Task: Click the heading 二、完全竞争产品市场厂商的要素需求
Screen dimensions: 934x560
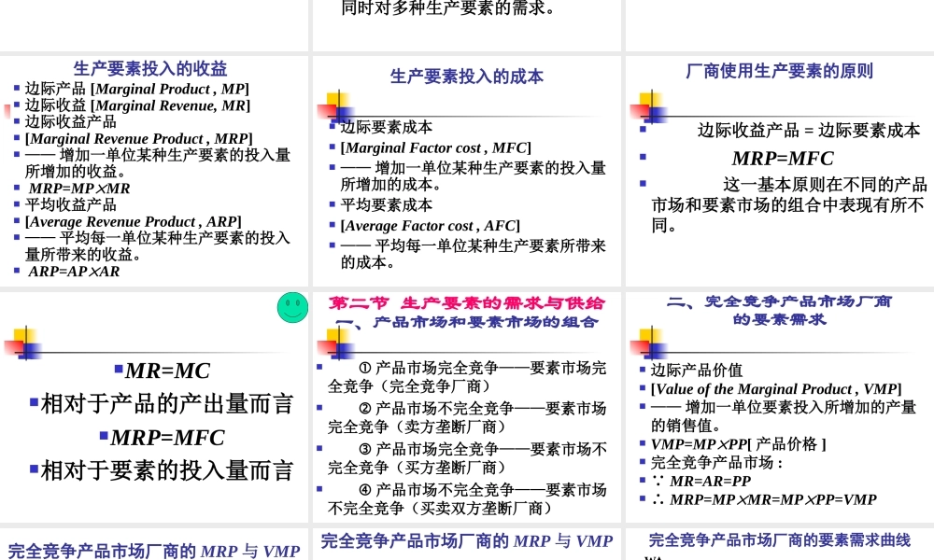Action: (778, 308)
